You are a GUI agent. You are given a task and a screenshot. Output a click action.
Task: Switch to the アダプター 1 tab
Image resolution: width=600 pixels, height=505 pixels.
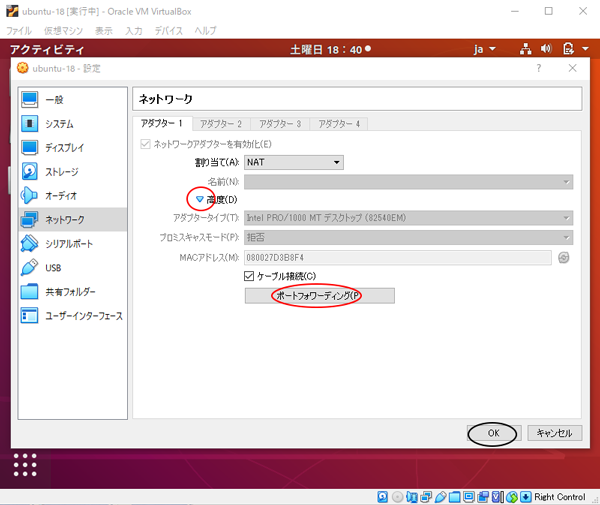click(x=162, y=124)
